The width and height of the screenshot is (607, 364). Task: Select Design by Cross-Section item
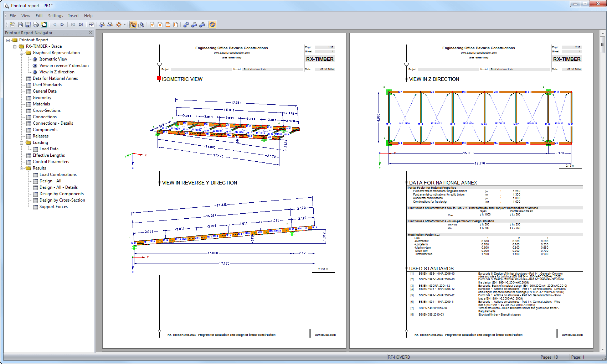pyautogui.click(x=62, y=200)
